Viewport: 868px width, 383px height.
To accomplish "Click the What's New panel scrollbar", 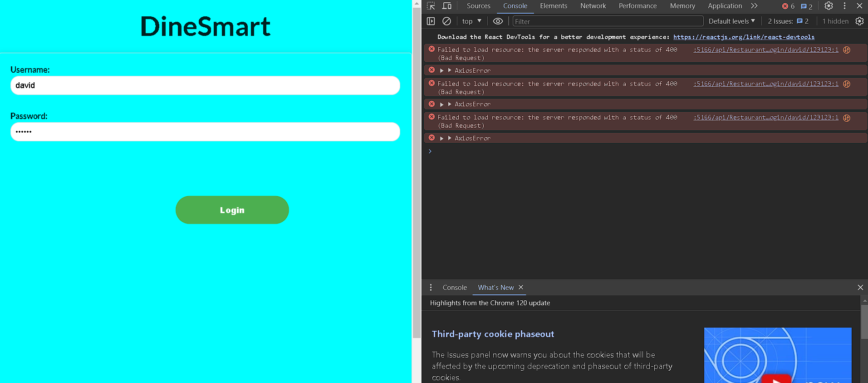I will click(x=864, y=322).
